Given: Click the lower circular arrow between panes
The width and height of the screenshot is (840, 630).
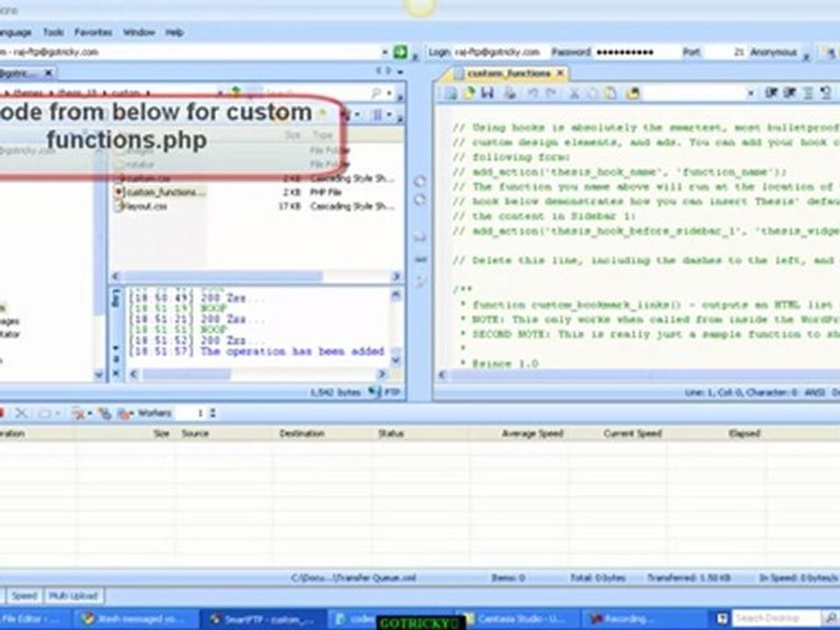Looking at the screenshot, I should pos(421,199).
